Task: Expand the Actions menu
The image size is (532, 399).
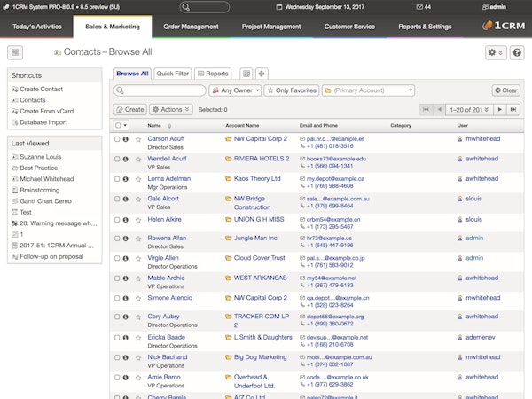Action: 170,110
